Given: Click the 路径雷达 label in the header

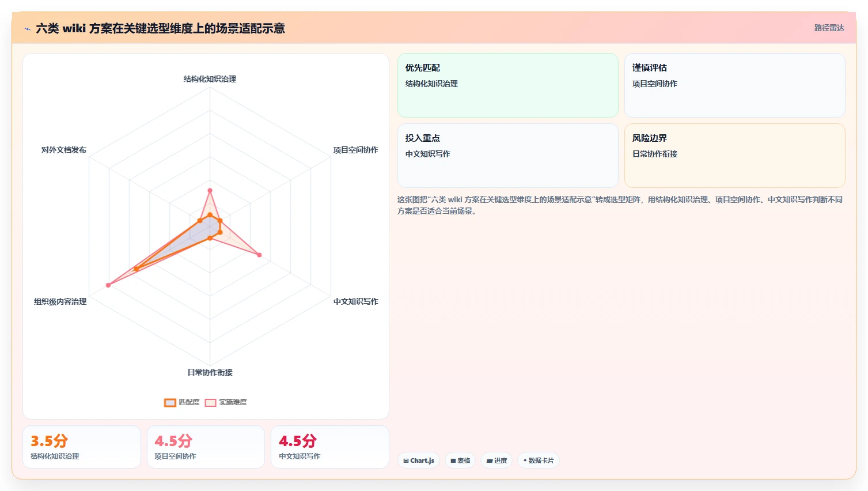Looking at the screenshot, I should pyautogui.click(x=829, y=28).
